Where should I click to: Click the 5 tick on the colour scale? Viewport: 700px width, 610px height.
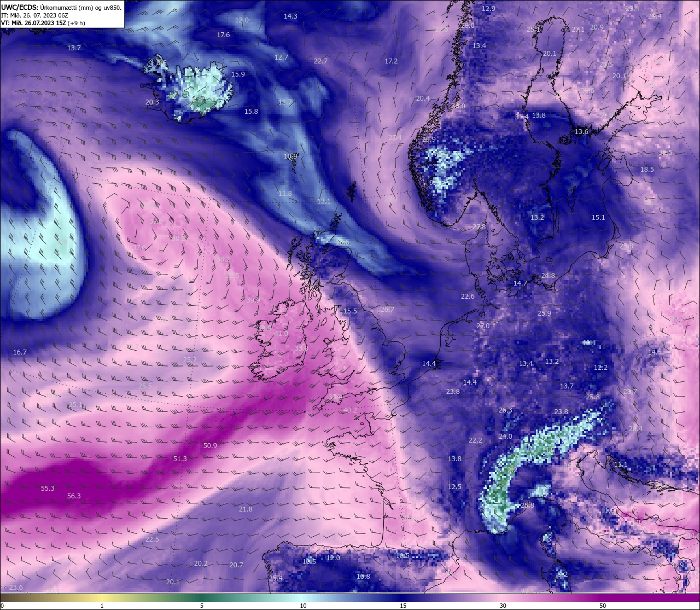202,606
